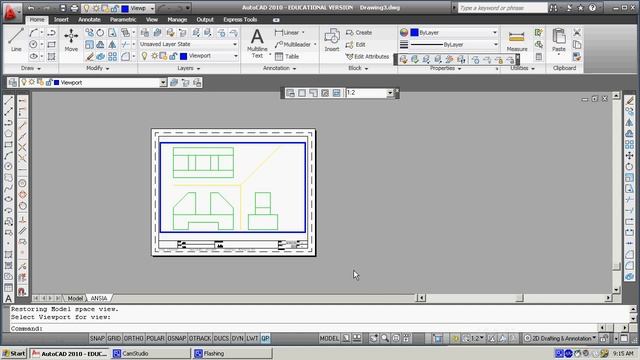Click the MODEL space button in status bar

coord(329,338)
